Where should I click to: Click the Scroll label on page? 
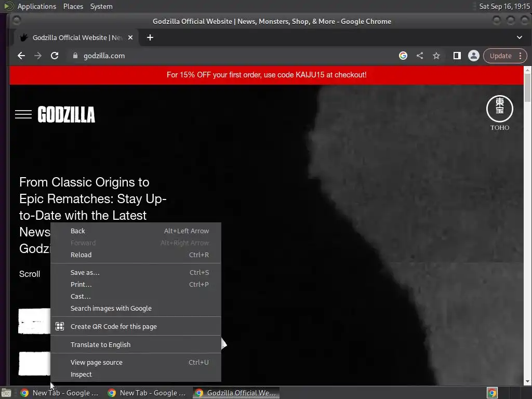coord(30,274)
